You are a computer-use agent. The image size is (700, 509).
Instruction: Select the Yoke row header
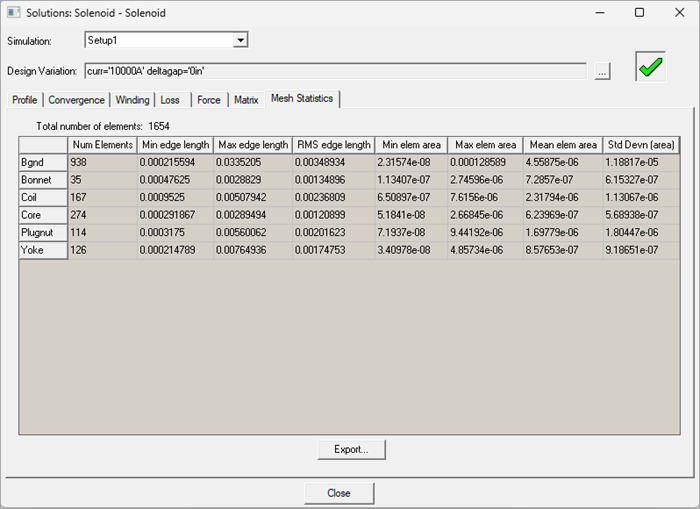coord(43,250)
